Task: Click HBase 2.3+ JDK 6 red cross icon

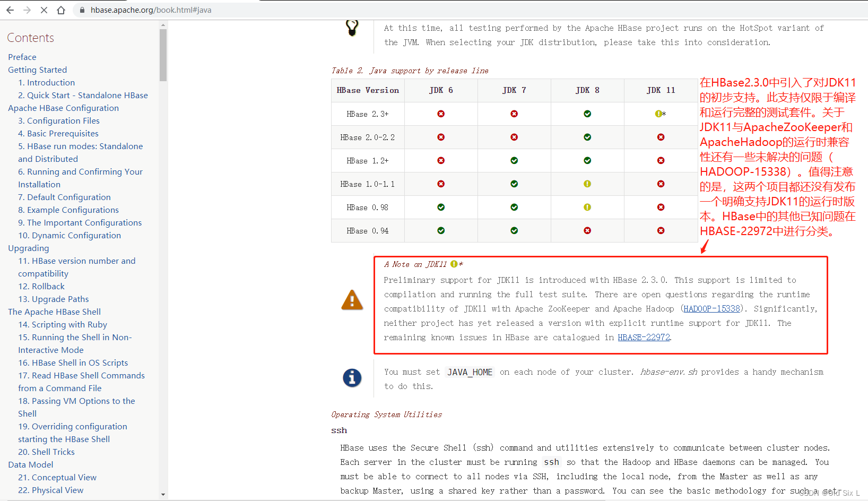Action: [441, 114]
